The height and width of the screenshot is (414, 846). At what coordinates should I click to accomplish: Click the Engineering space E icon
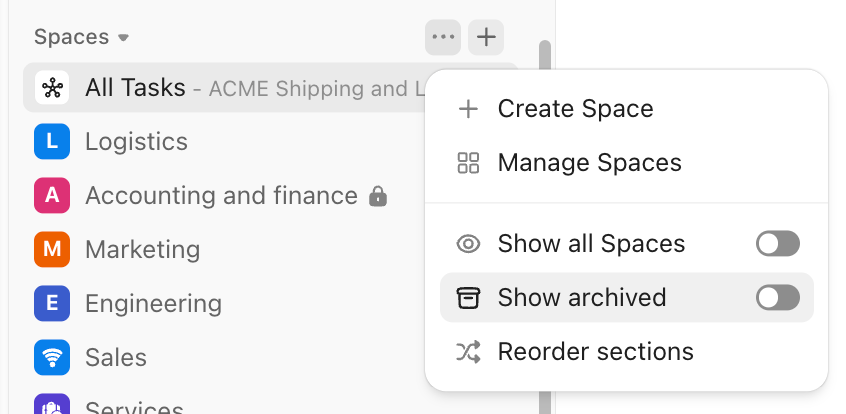tap(51, 303)
